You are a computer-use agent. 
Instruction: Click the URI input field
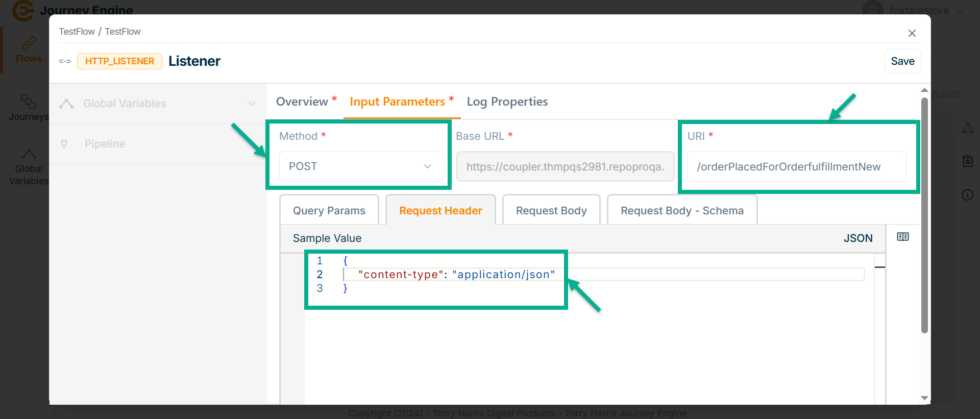pyautogui.click(x=796, y=167)
